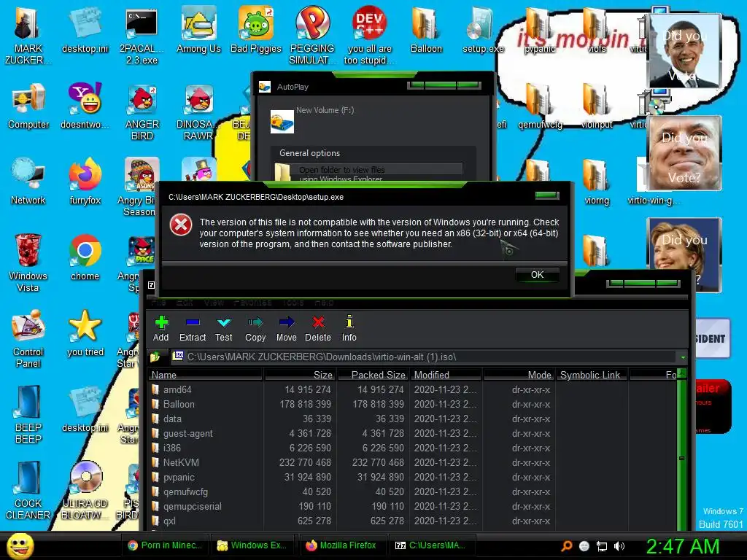Select the Yahoo 'doesntwo...' desktop icon
The height and width of the screenshot is (560, 747).
tap(85, 106)
